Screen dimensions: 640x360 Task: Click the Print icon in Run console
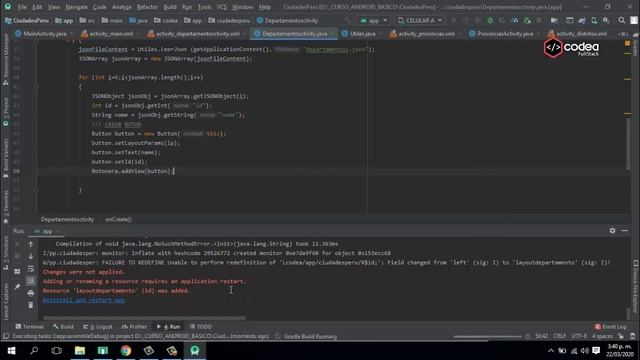(31, 293)
